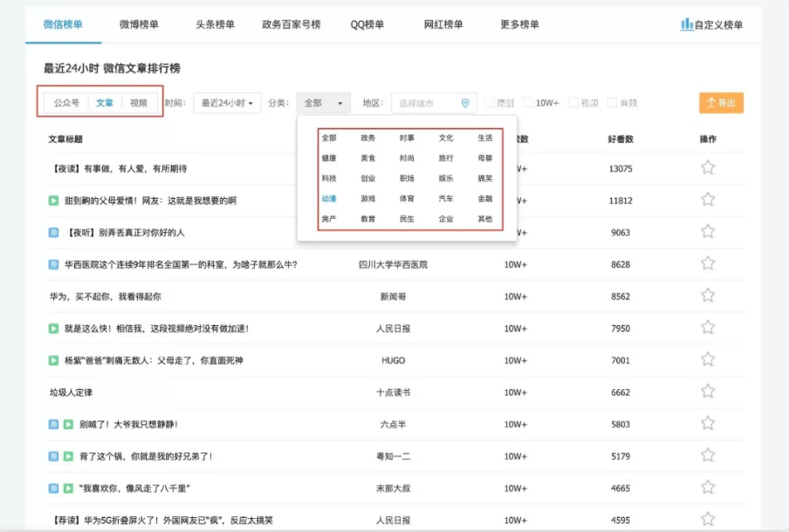
Task: Click video play icon beside 杨紫"爸爸"刺痛无数人
Action: (x=53, y=360)
